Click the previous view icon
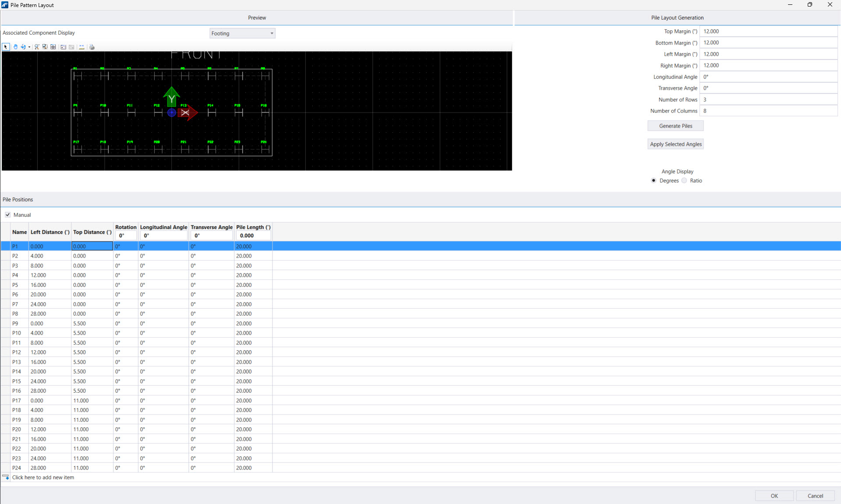 (63, 47)
